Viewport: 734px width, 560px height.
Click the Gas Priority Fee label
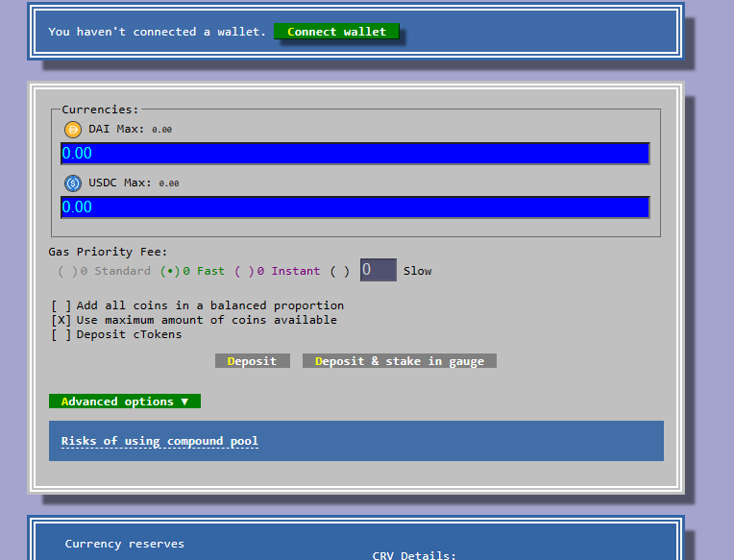click(x=108, y=252)
